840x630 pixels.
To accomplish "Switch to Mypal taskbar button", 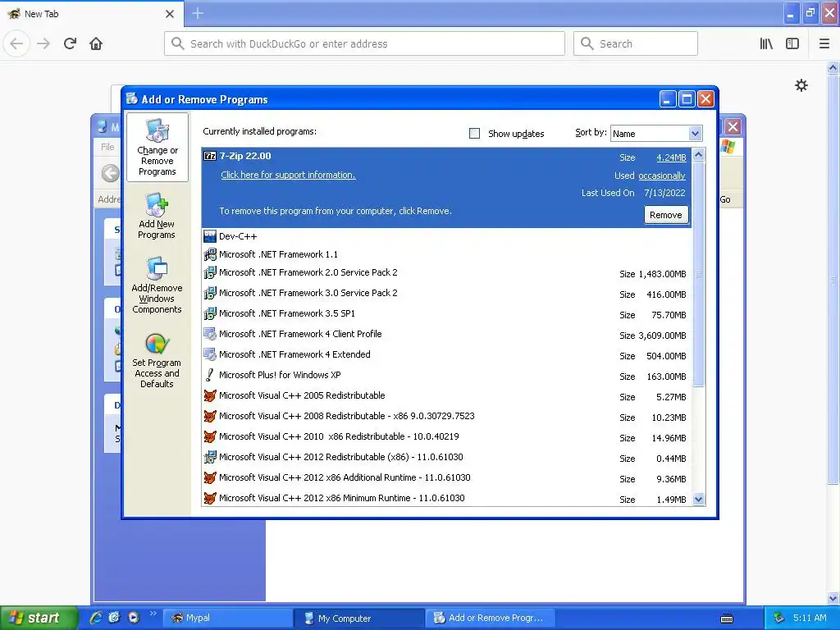I will [228, 618].
